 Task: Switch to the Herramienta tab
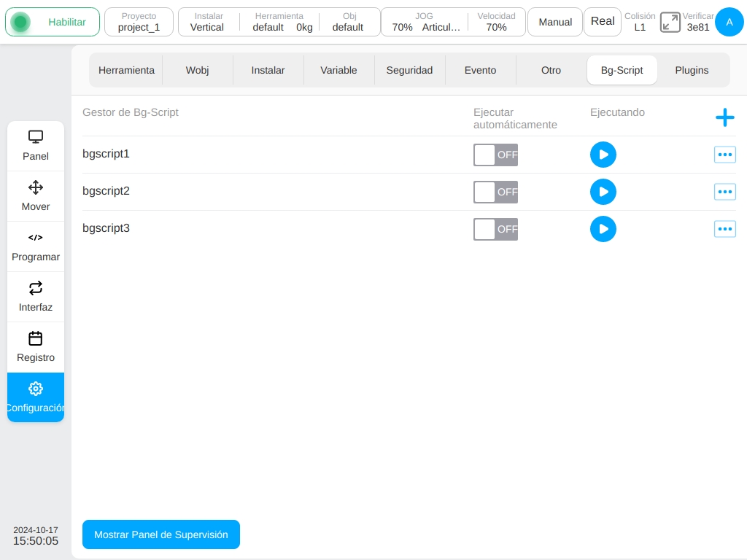pyautogui.click(x=126, y=70)
